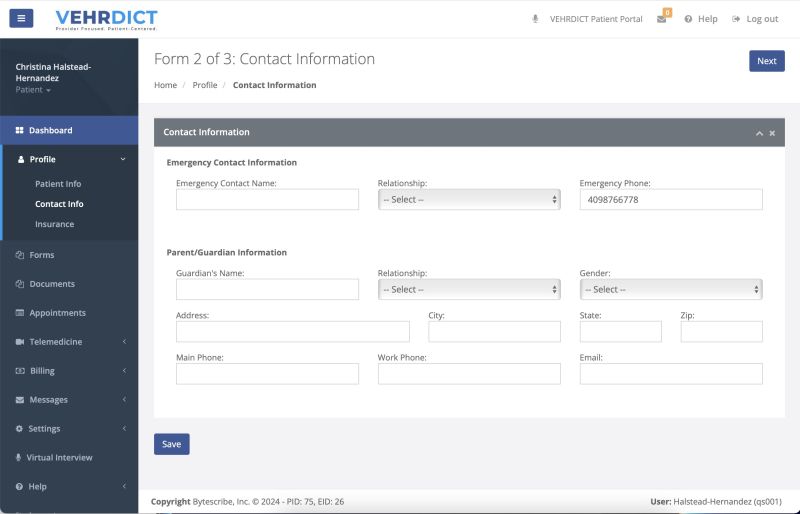Close the Contact Information panel with X

772,133
